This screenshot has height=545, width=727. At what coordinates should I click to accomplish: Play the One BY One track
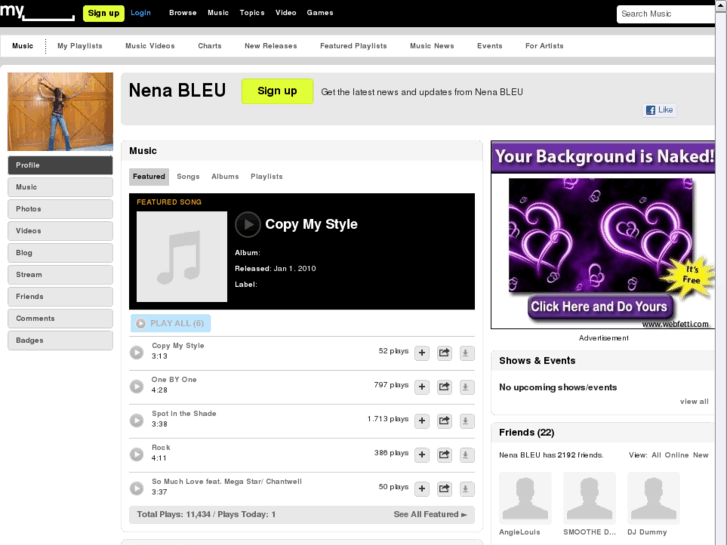tap(136, 386)
